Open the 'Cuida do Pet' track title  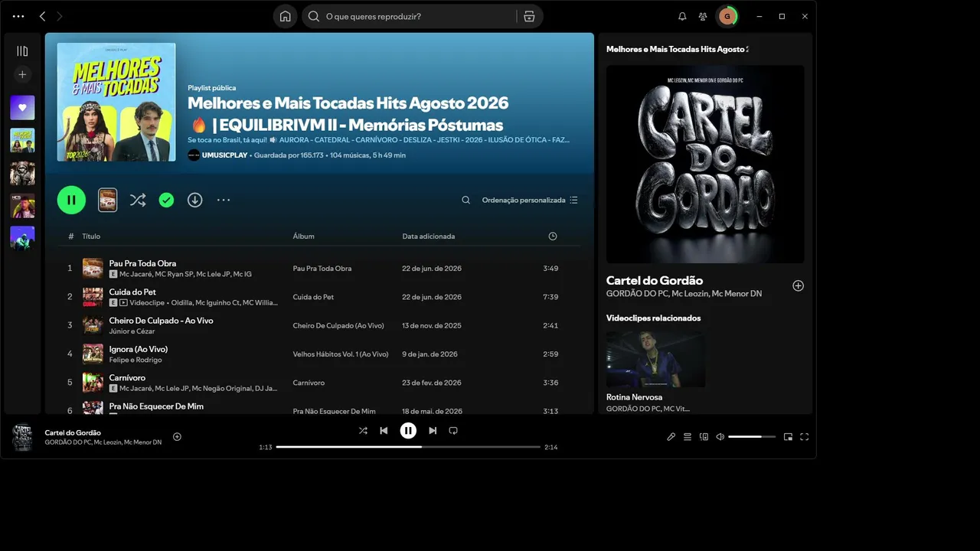[132, 292]
